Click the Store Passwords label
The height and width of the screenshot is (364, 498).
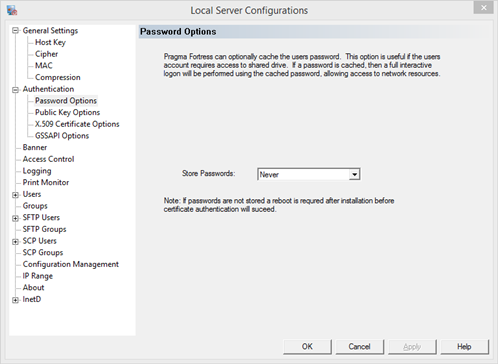point(208,173)
